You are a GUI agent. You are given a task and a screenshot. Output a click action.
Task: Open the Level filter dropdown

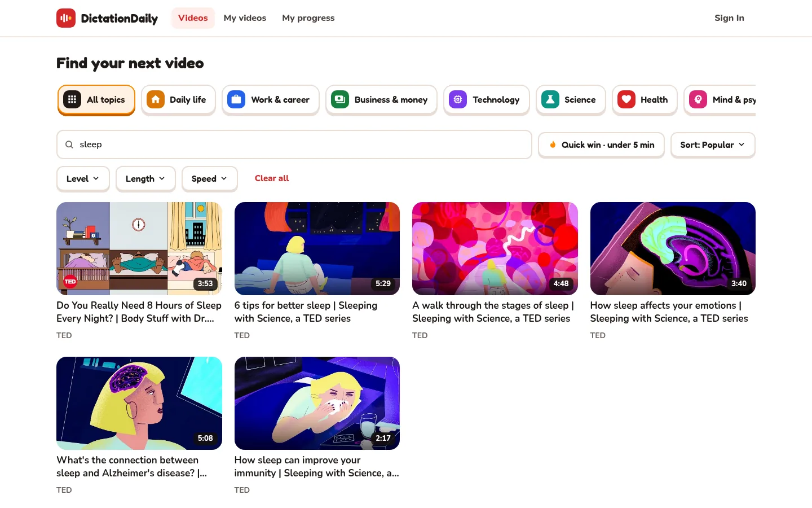(x=83, y=179)
